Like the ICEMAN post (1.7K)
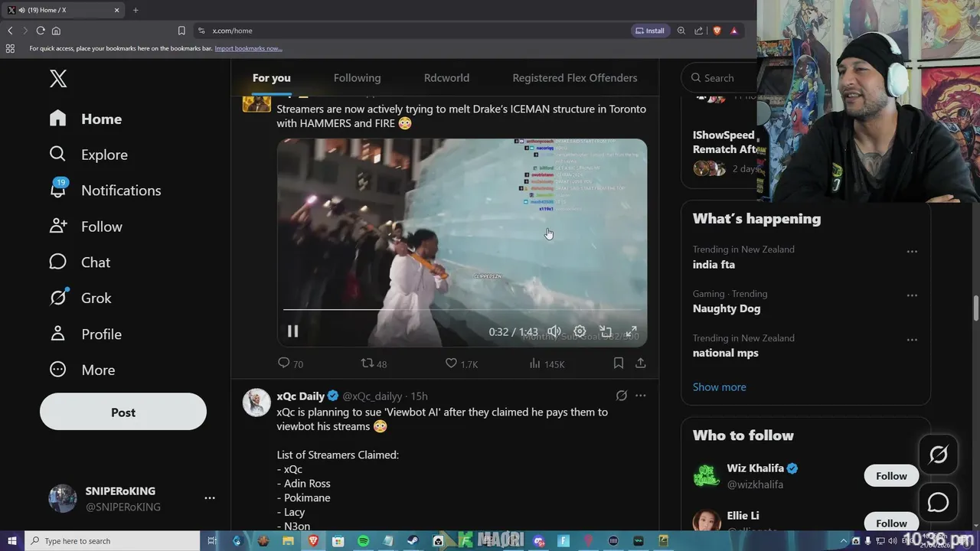 click(x=461, y=364)
